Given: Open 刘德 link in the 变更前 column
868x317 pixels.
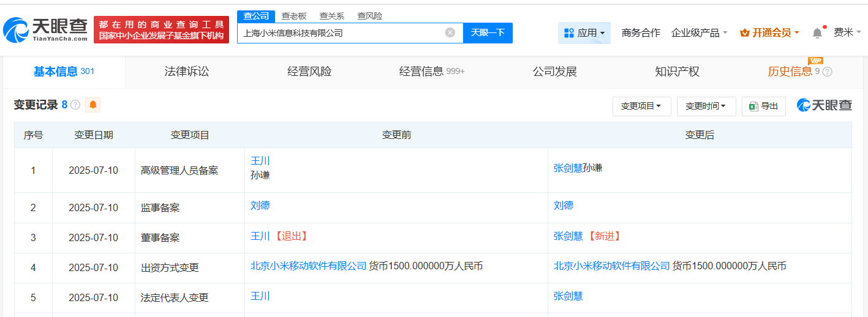Looking at the screenshot, I should point(260,206).
